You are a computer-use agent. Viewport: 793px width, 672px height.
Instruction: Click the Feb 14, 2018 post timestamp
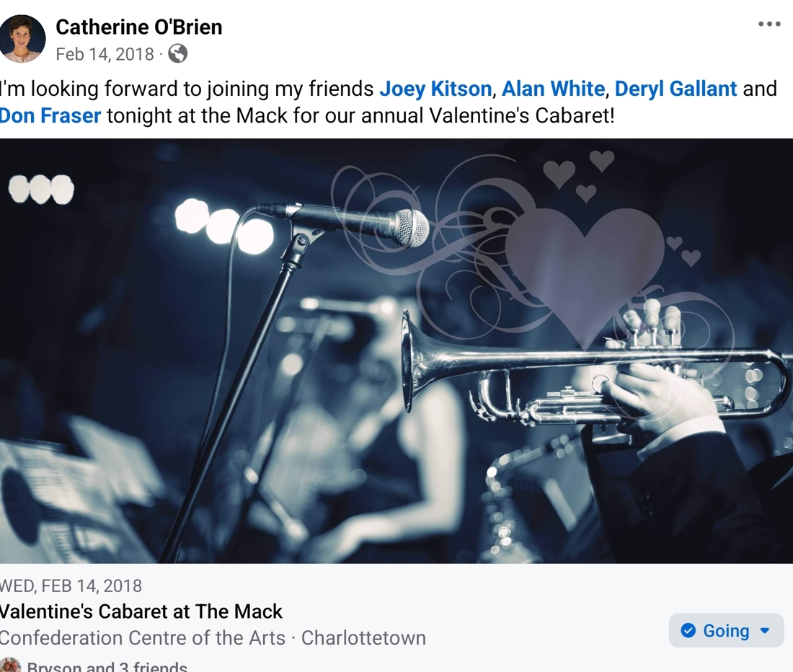point(105,54)
